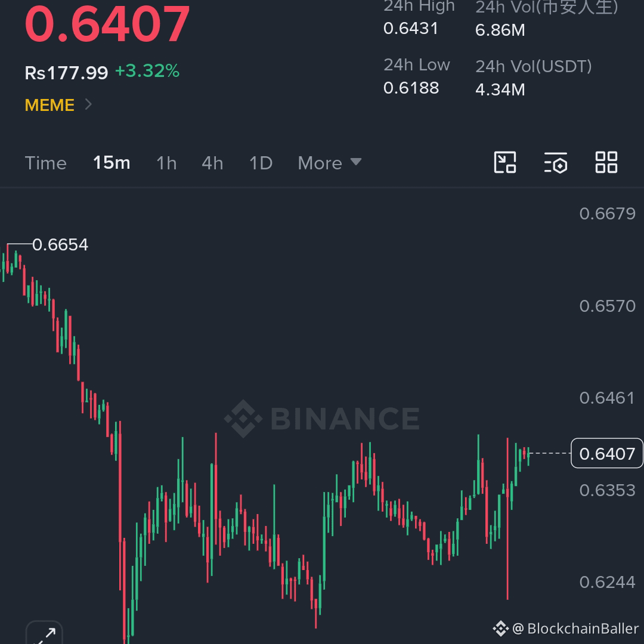Switch to the 1h interval
The image size is (644, 644).
[166, 163]
